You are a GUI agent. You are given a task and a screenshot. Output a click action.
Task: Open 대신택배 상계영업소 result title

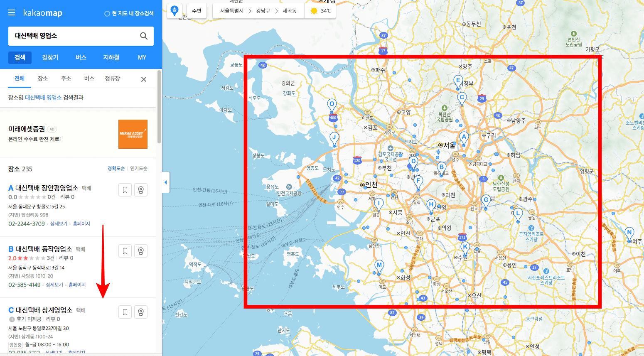[x=44, y=310]
